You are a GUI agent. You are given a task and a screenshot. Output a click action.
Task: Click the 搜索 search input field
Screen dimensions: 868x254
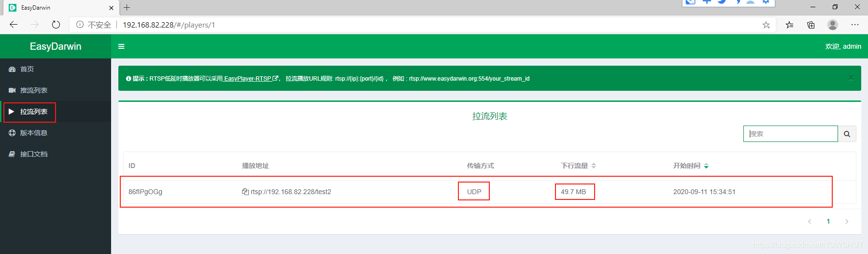pos(790,134)
